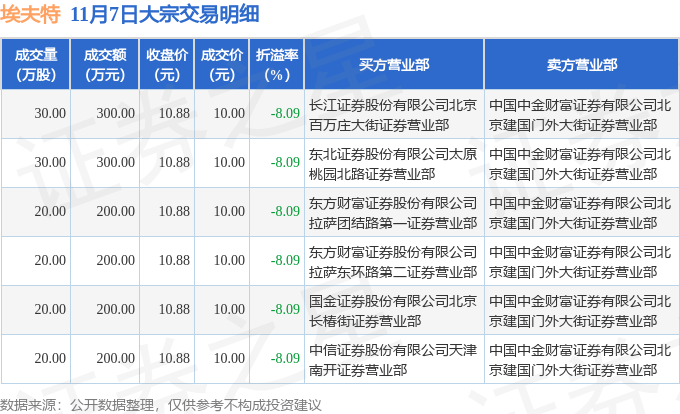Select buyer cell 国金证券股份有限公司北京长椿街证券营业部
The image size is (680, 414).
click(393, 311)
